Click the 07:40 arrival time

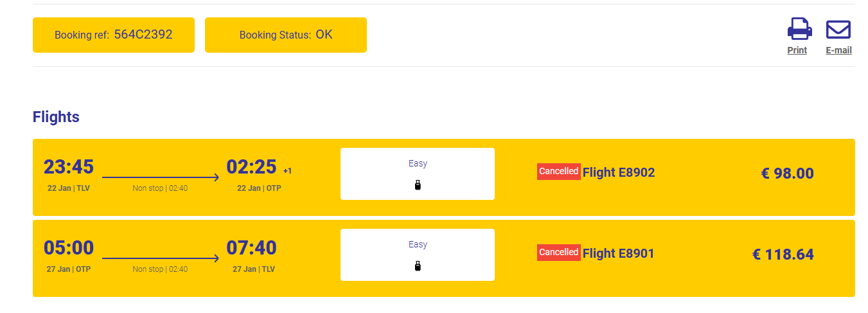[251, 248]
